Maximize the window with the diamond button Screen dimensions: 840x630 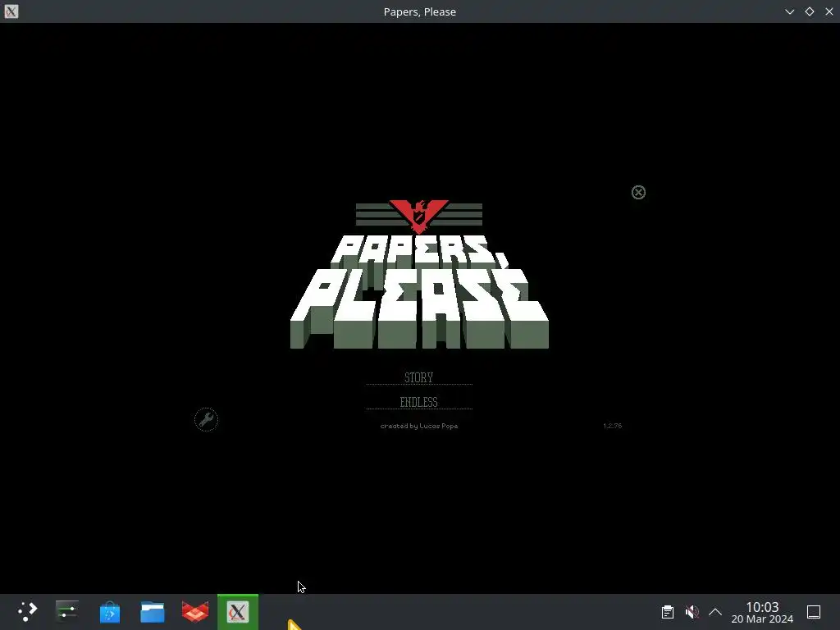pyautogui.click(x=810, y=11)
